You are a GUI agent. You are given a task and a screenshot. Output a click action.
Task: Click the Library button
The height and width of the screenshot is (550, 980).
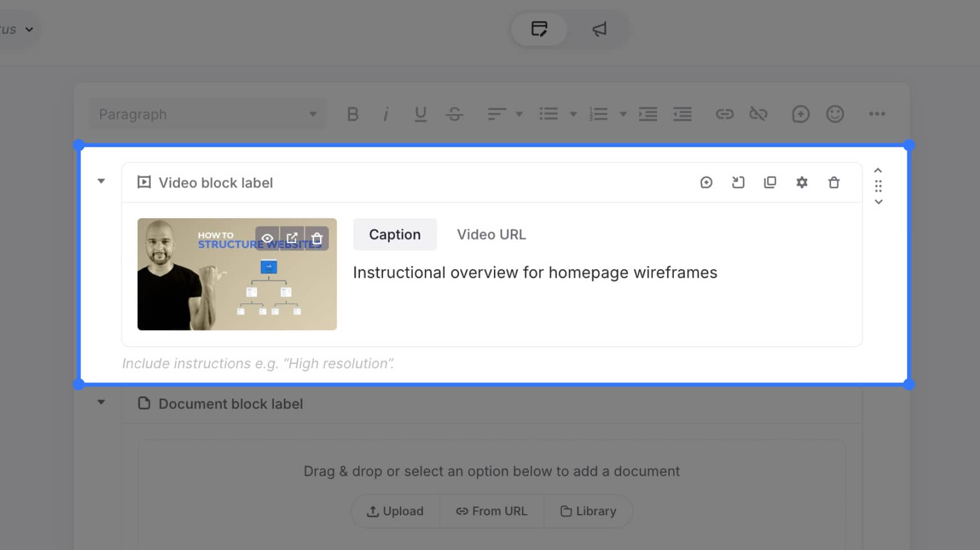[588, 511]
